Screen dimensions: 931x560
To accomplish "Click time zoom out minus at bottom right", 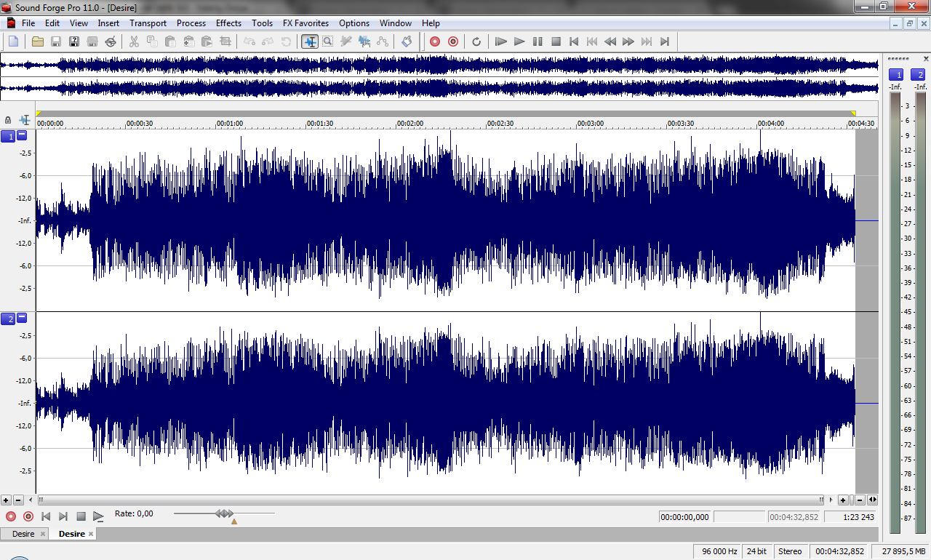I will [860, 500].
